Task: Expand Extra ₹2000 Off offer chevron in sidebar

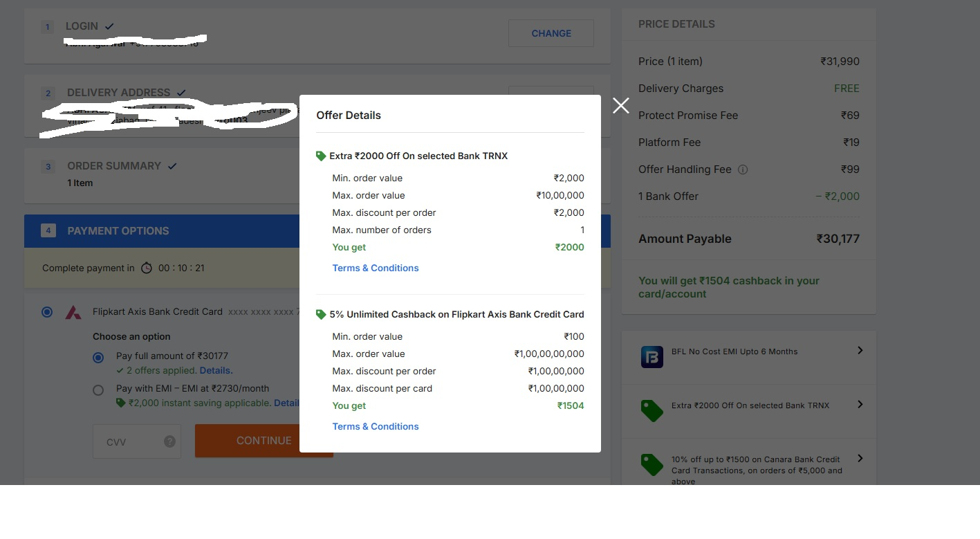Action: (860, 405)
